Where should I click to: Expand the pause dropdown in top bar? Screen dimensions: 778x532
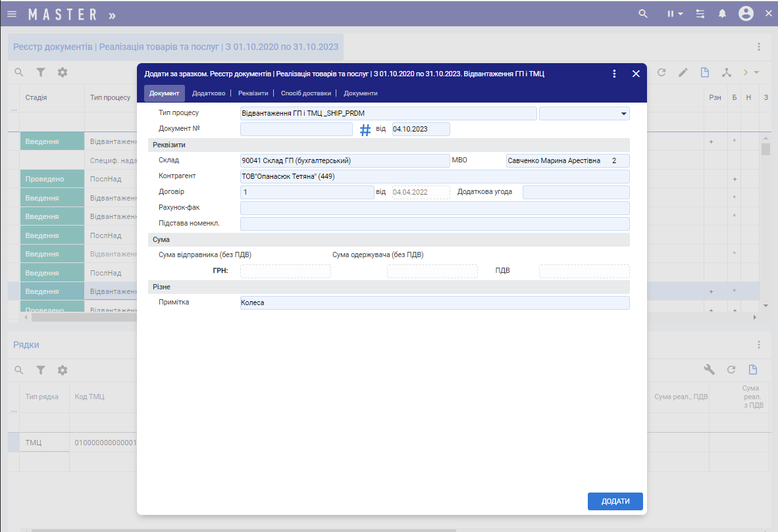click(674, 14)
